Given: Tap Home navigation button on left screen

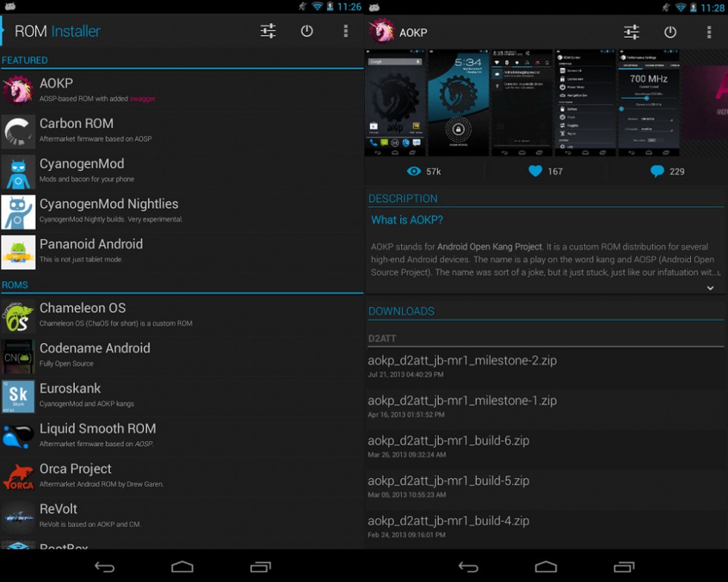Looking at the screenshot, I should tap(182, 566).
